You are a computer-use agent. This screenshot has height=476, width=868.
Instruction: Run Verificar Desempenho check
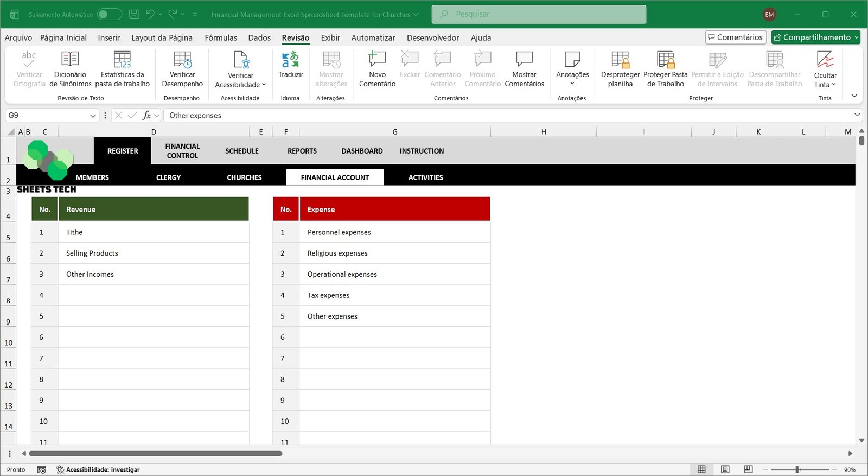pyautogui.click(x=182, y=60)
